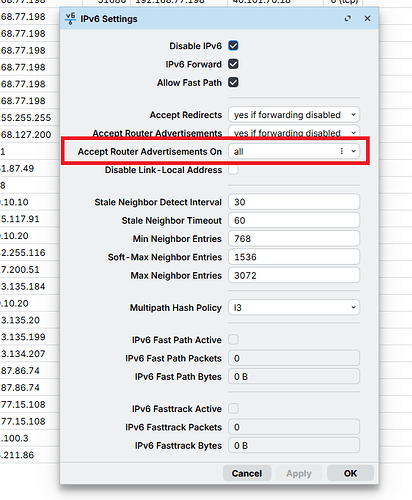Enable Disable Link-Local Address checkbox
Image resolution: width=412 pixels, height=500 pixels.
pyautogui.click(x=233, y=170)
